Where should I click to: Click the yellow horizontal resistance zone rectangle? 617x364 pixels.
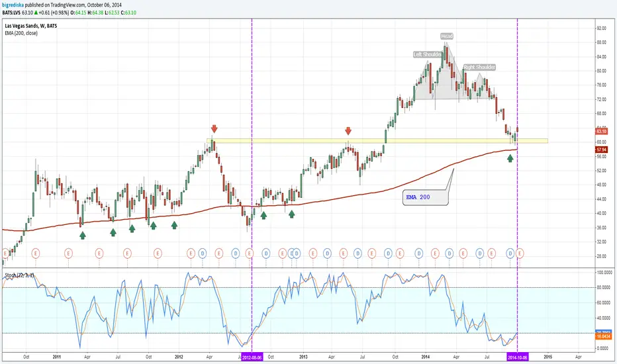pyautogui.click(x=377, y=140)
